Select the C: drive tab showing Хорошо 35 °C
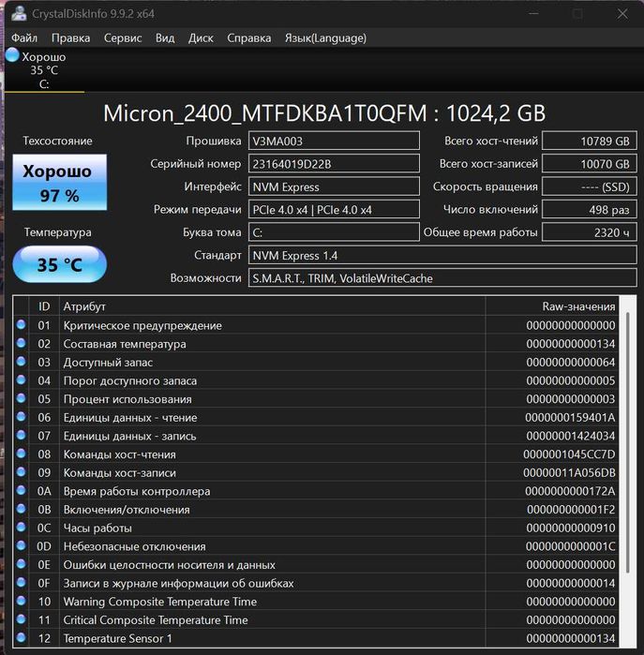The image size is (644, 655). coord(44,69)
